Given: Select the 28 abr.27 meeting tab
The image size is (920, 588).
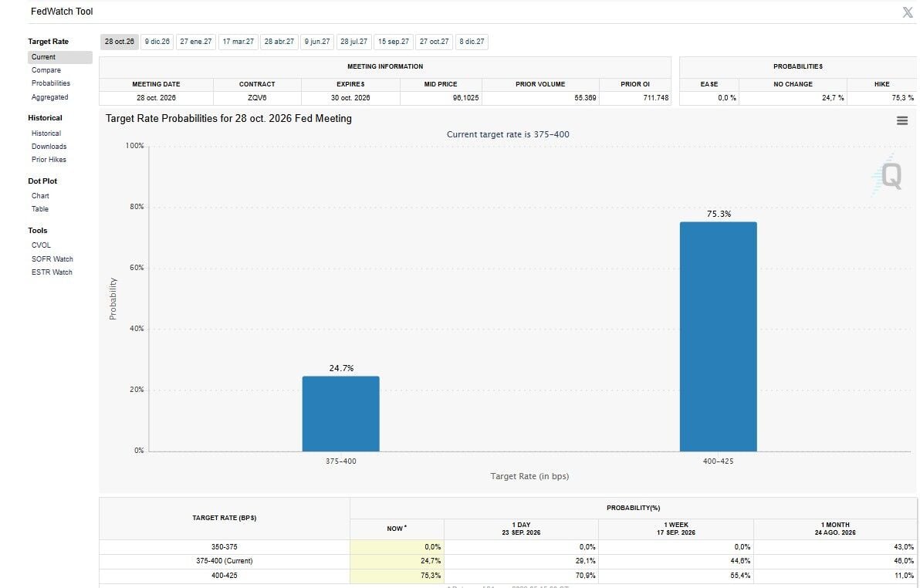Looking at the screenshot, I should [279, 42].
